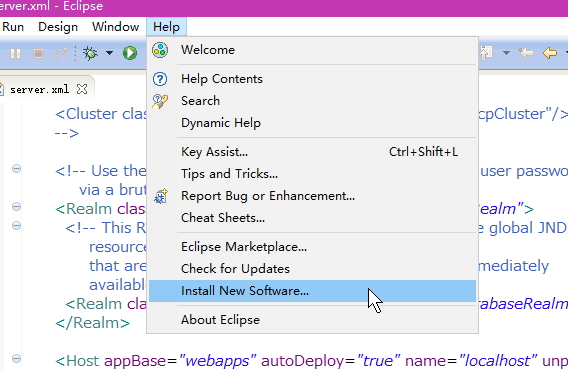
Task: Select Report Bug or Enhancement
Action: pos(312,196)
